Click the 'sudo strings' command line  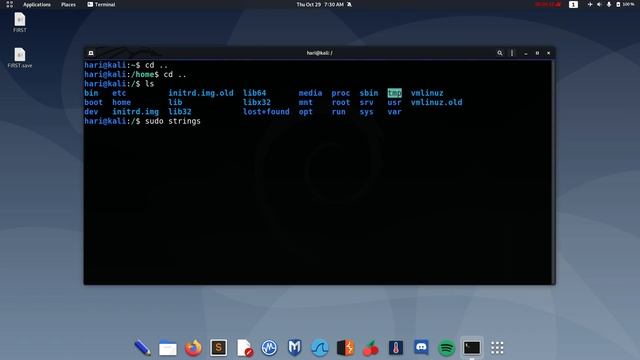point(173,121)
